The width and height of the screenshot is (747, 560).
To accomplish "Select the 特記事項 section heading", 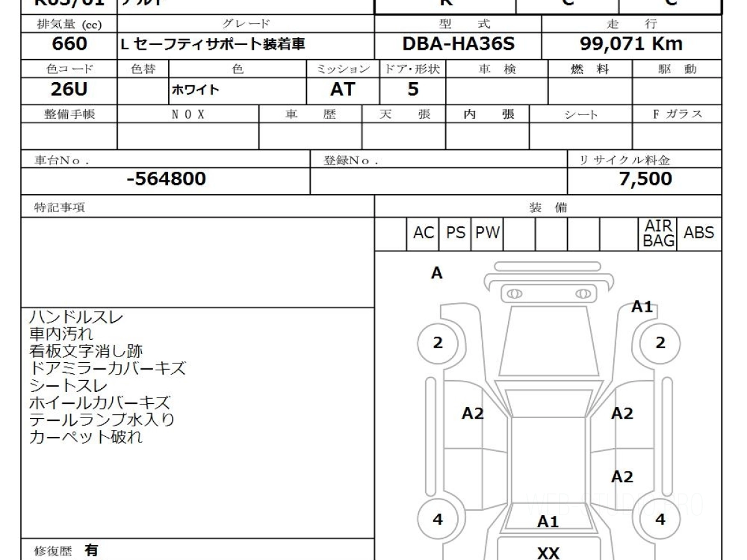I will pos(60,208).
